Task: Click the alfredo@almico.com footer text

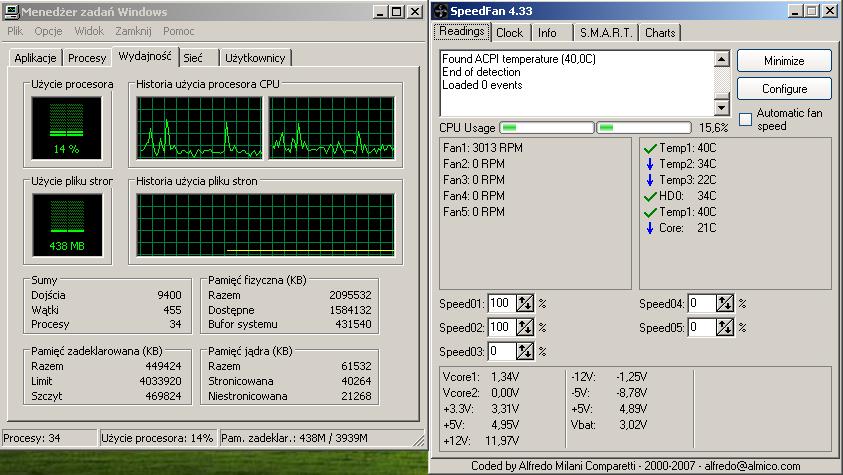Action: coord(753,466)
